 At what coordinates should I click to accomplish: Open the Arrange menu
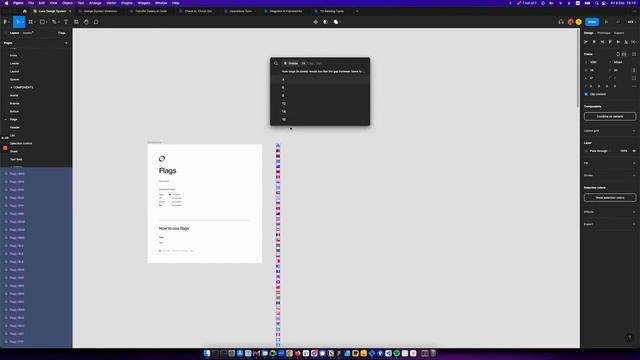pos(95,3)
